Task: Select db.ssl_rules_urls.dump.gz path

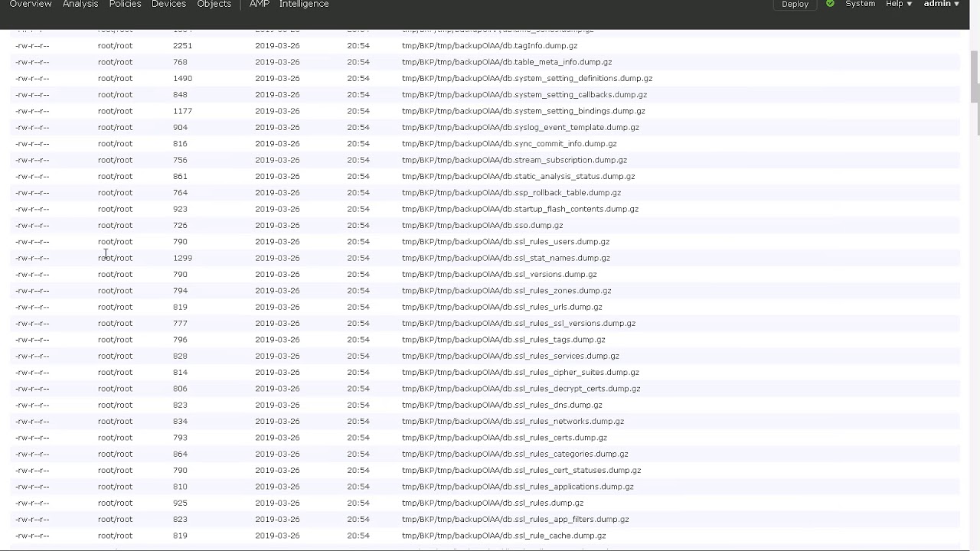Action: pos(502,307)
